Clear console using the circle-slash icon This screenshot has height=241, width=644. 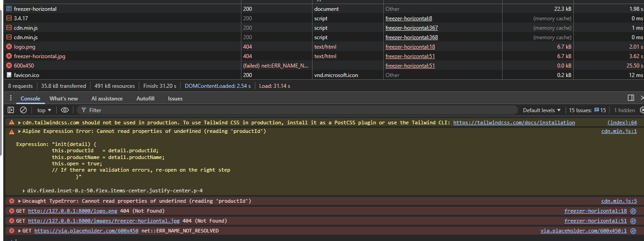[23, 110]
